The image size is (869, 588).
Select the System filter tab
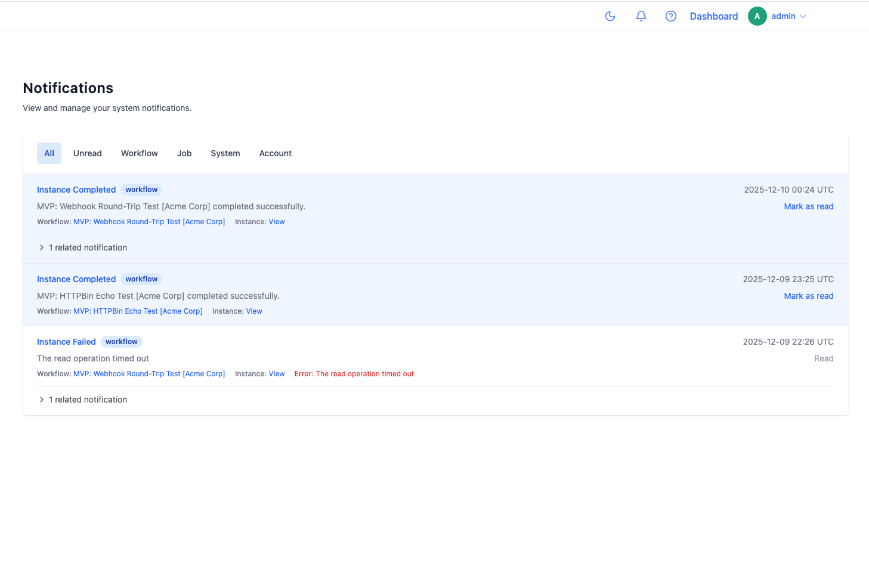225,153
